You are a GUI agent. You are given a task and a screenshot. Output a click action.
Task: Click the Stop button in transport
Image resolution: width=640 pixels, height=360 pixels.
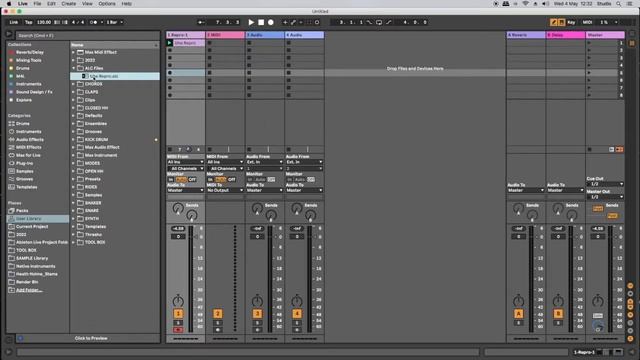[x=261, y=22]
